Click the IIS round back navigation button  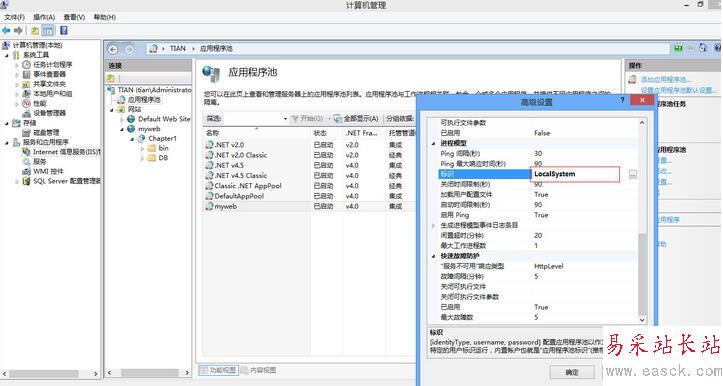pyautogui.click(x=113, y=49)
